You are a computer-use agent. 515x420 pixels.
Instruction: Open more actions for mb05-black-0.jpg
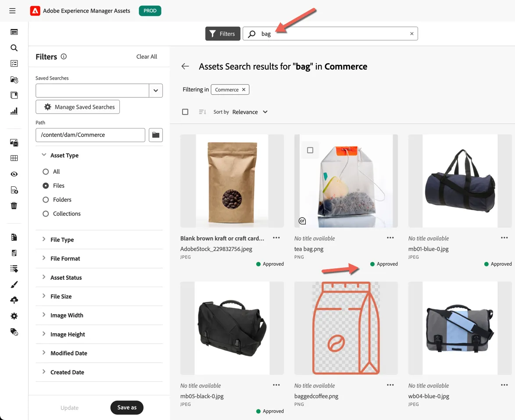pos(276,385)
